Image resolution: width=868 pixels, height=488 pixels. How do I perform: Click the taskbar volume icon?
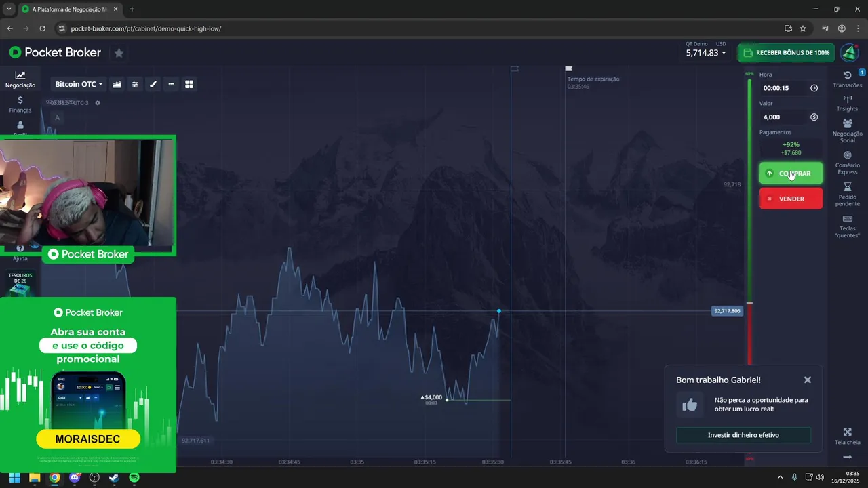pyautogui.click(x=820, y=477)
